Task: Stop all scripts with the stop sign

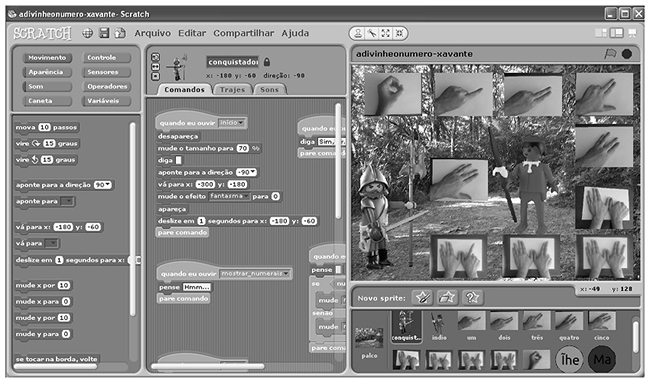Action: click(x=627, y=54)
